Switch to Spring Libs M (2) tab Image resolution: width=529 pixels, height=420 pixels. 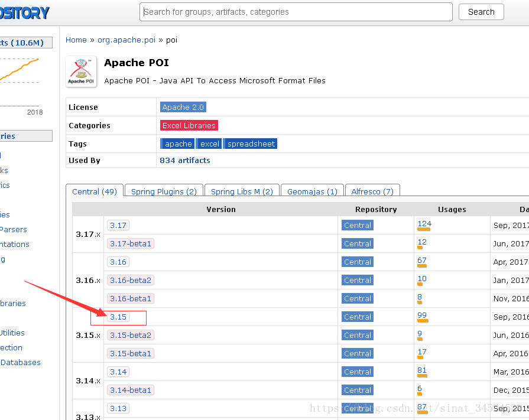coord(242,191)
